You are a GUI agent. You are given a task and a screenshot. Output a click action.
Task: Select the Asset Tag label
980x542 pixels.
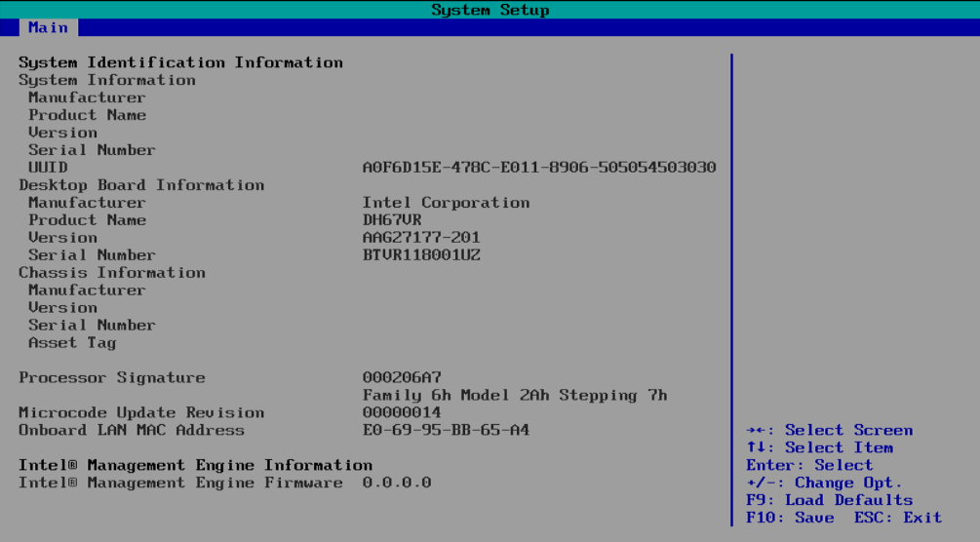coord(72,342)
